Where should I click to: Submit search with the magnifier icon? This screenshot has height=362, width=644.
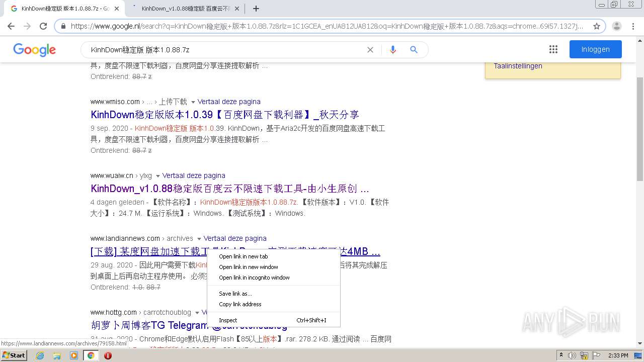414,50
